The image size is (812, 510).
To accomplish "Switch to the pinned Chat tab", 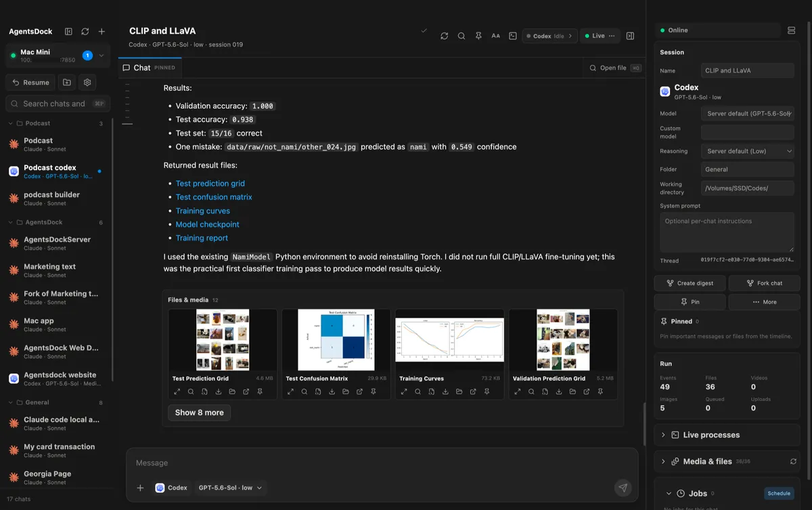I will 150,68.
